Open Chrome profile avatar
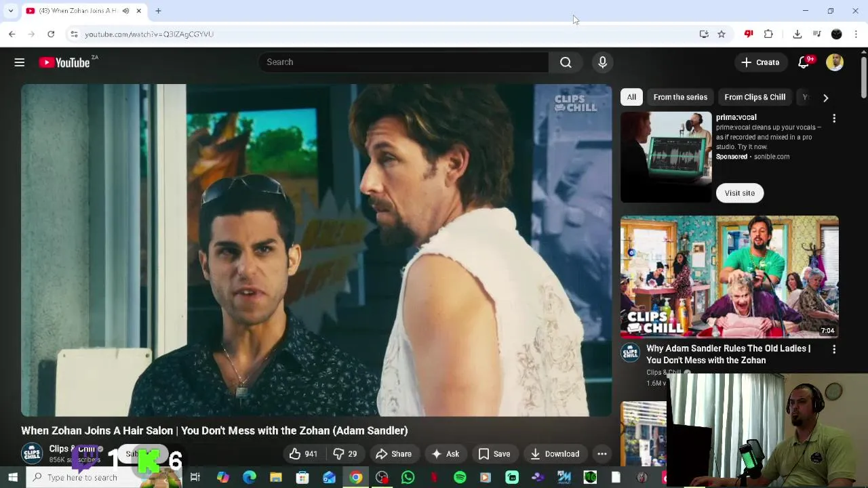868x488 pixels. 837,34
